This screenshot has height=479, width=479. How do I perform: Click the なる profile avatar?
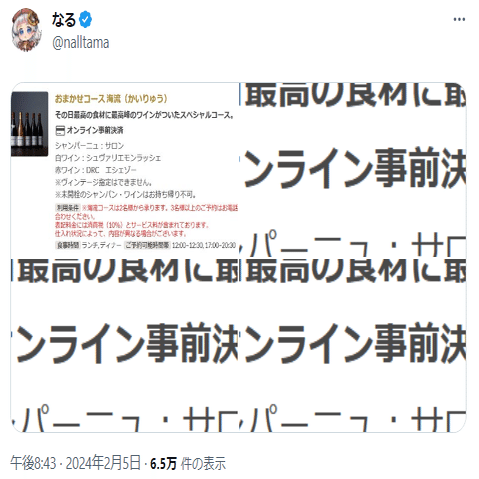[26, 30]
